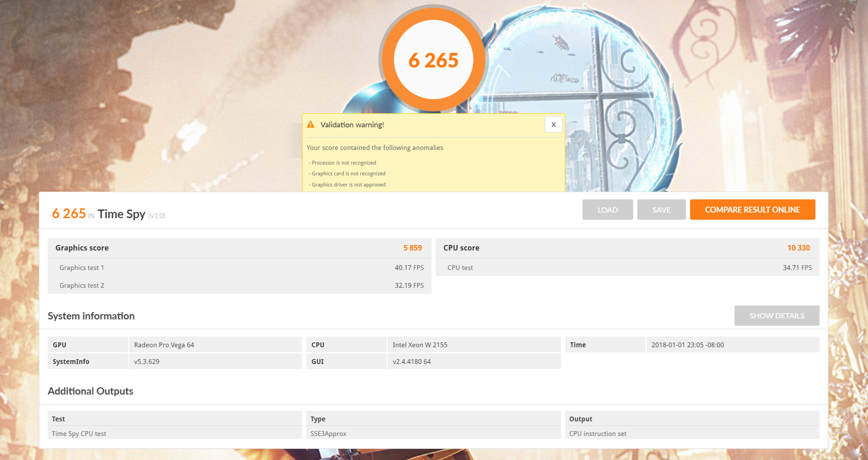Click SHOW DETAILS for system information
The height and width of the screenshot is (460, 868).
(x=777, y=316)
